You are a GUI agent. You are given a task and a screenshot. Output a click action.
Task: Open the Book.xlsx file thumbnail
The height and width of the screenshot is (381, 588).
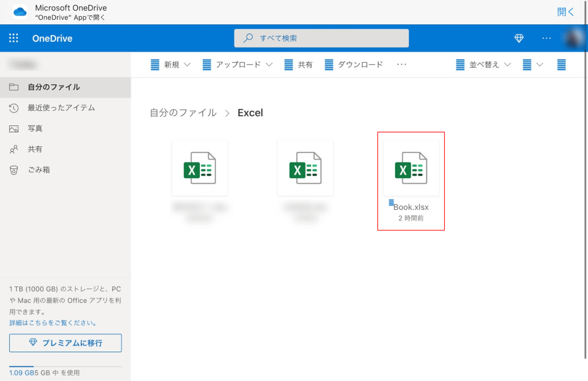411,168
